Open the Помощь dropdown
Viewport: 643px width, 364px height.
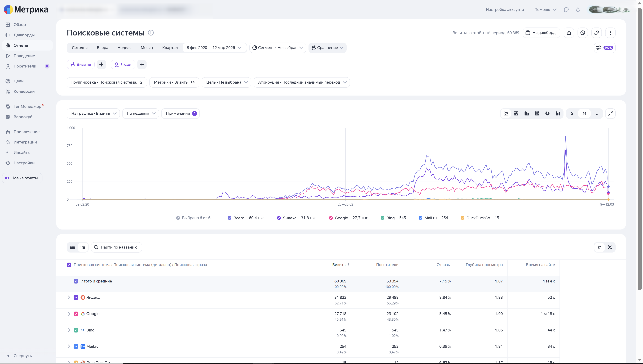tap(545, 10)
